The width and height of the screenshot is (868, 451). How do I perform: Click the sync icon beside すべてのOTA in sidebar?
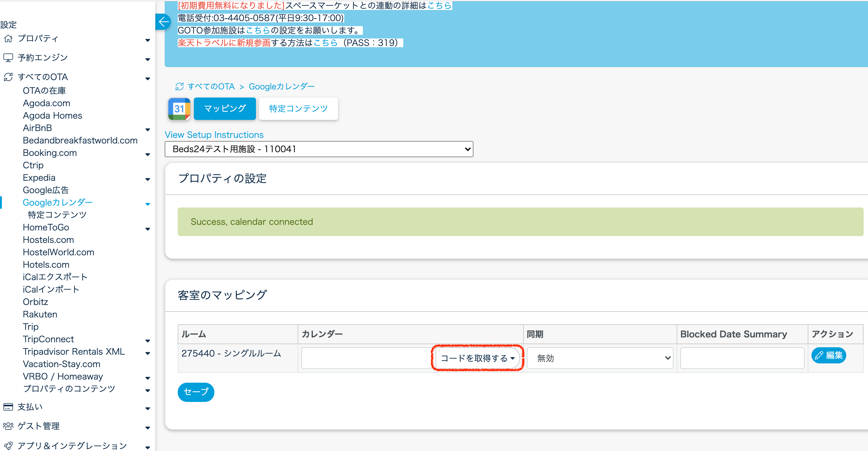[8, 77]
